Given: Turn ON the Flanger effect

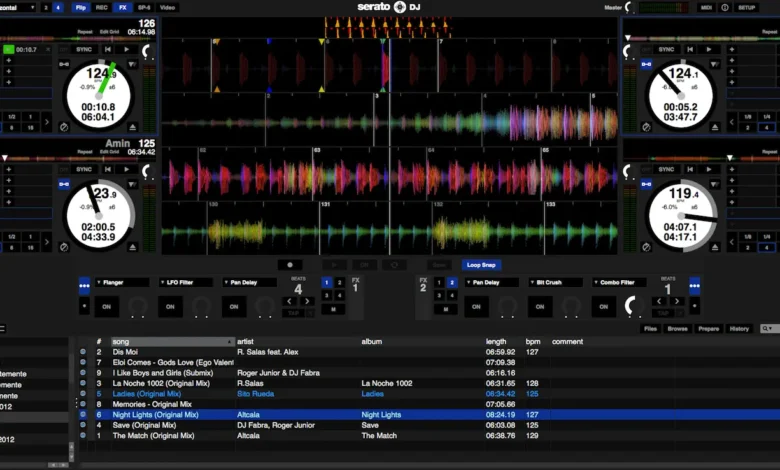Looking at the screenshot, I should pos(106,307).
